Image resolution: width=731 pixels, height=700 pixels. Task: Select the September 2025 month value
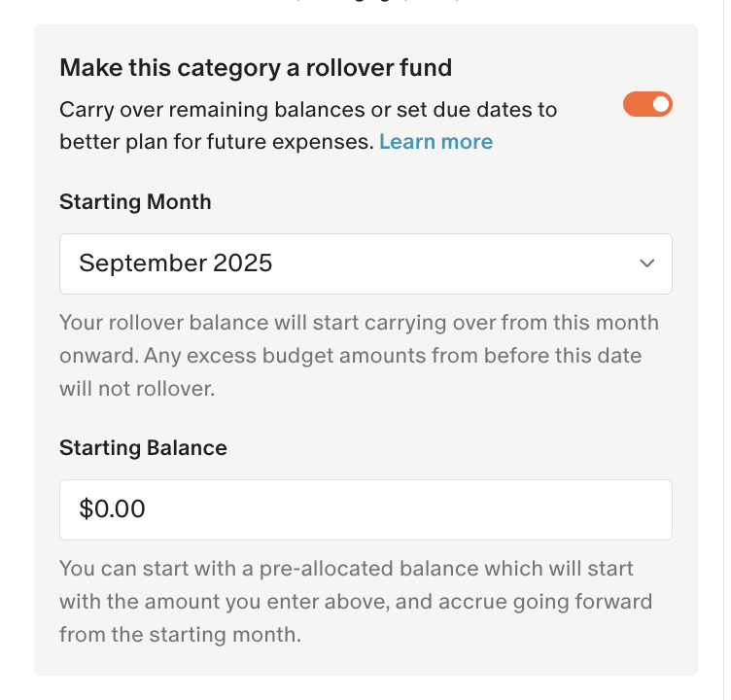point(176,263)
